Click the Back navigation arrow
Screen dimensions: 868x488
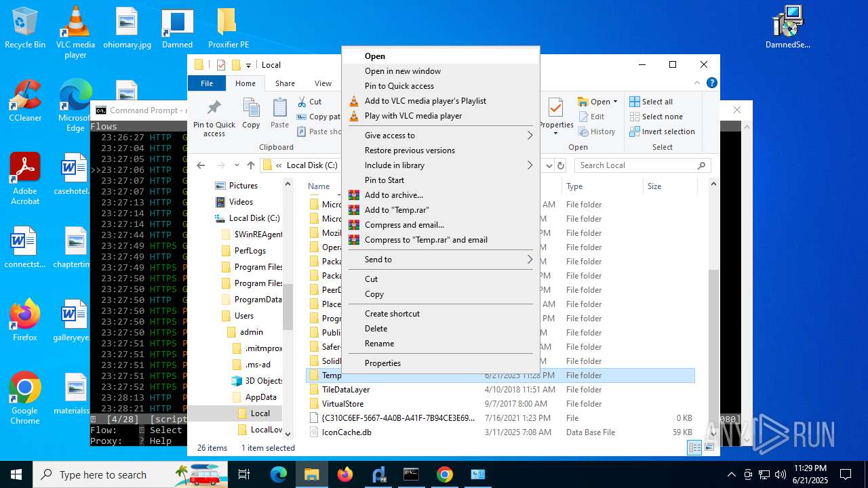pyautogui.click(x=201, y=165)
